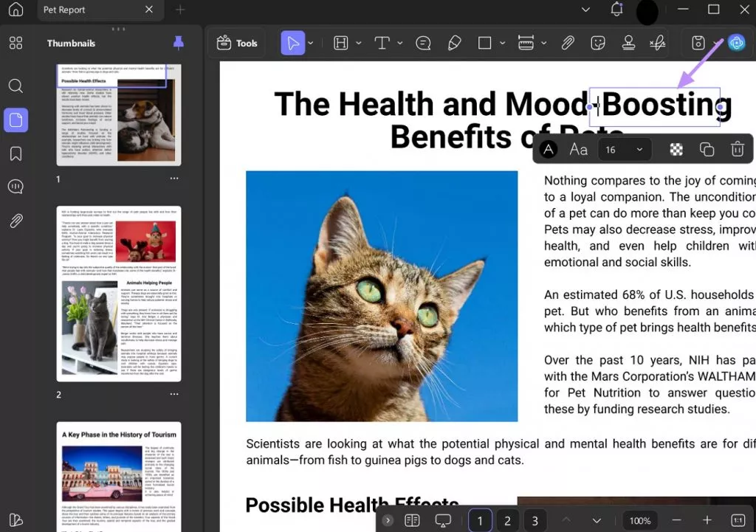756x532 pixels.
Task: Collapse the bottom navigation bar arrow
Action: (388, 520)
